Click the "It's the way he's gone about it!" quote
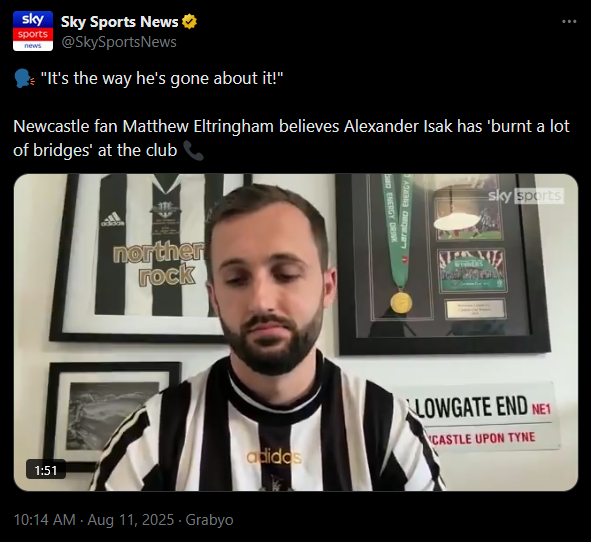The width and height of the screenshot is (591, 542). click(162, 78)
